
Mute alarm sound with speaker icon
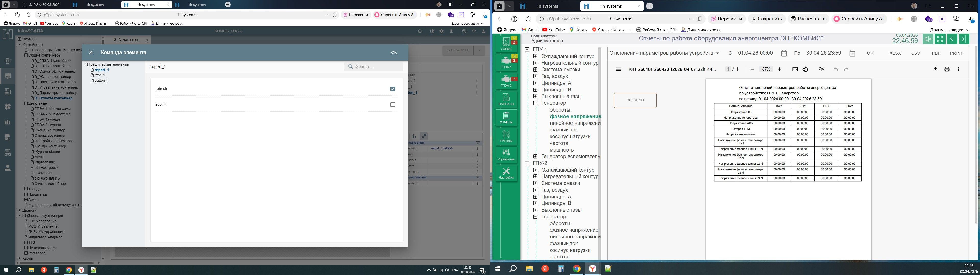[927, 39]
